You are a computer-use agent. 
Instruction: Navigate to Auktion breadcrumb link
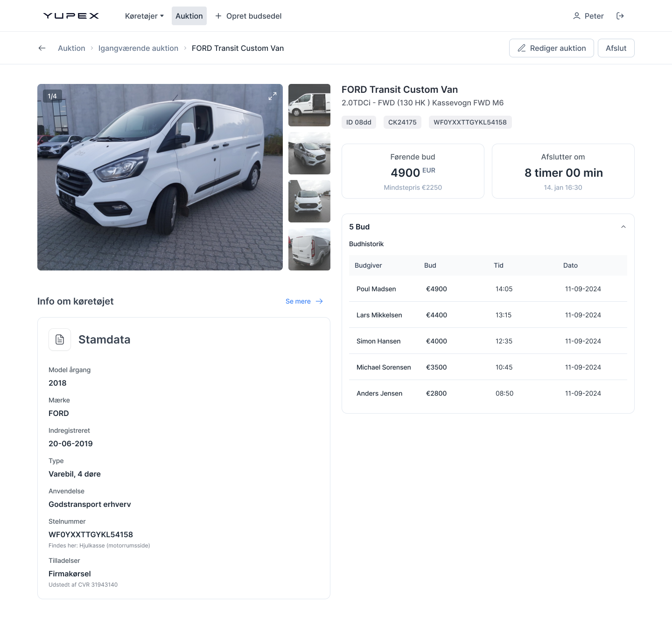point(71,48)
